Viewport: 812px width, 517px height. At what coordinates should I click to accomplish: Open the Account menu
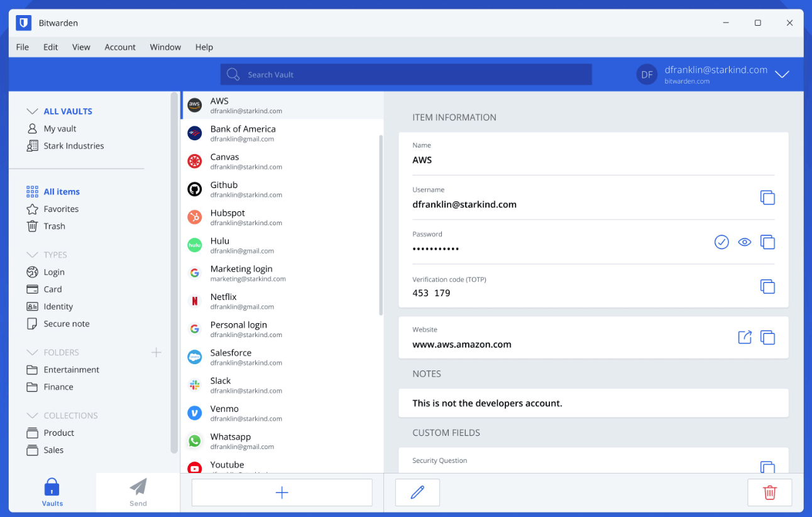pyautogui.click(x=120, y=47)
